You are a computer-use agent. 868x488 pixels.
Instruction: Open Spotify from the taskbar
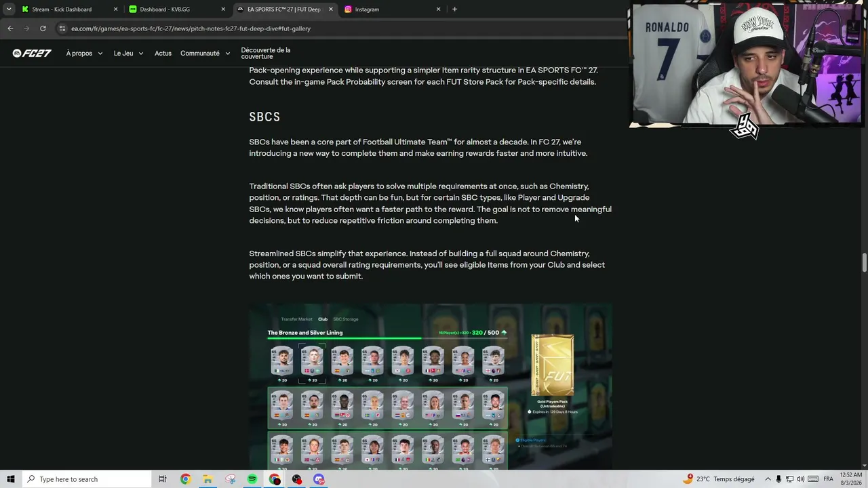252,479
